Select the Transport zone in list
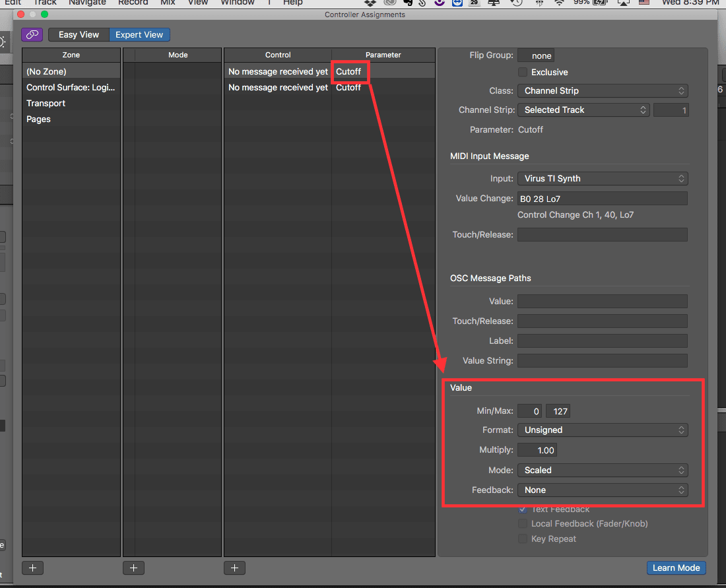 point(46,104)
